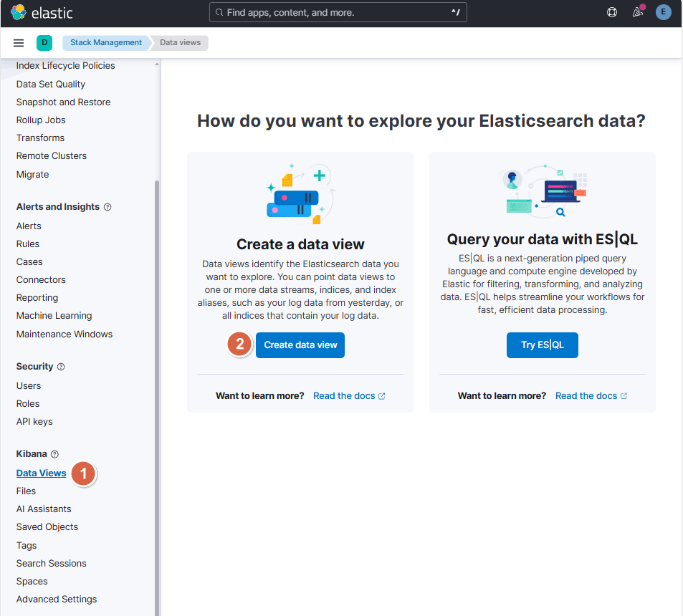Open Read the docs under ES|QL card
683x616 pixels.
591,395
